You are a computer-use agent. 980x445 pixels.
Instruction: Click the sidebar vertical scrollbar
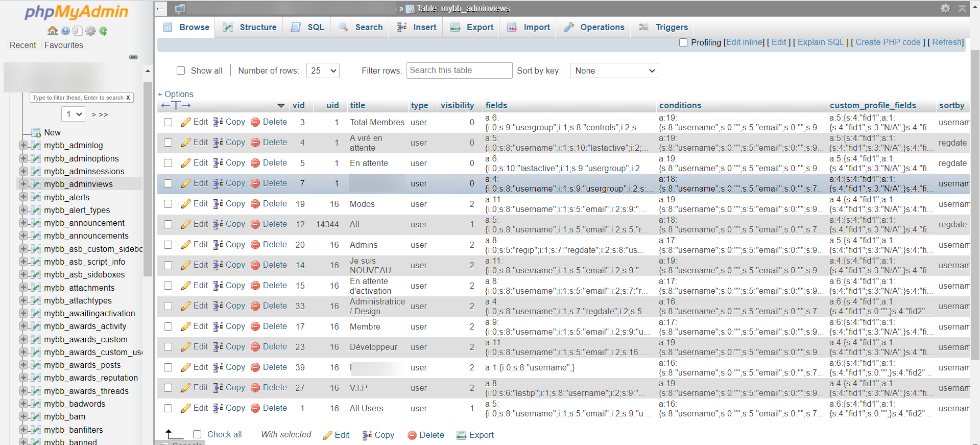click(148, 179)
